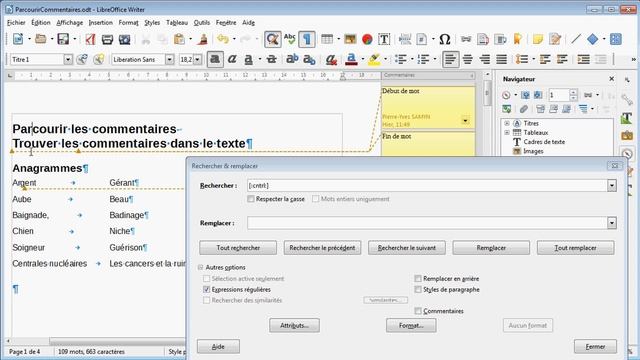The height and width of the screenshot is (360, 640).
Task: Click the Save document icon
Action: coord(63,39)
